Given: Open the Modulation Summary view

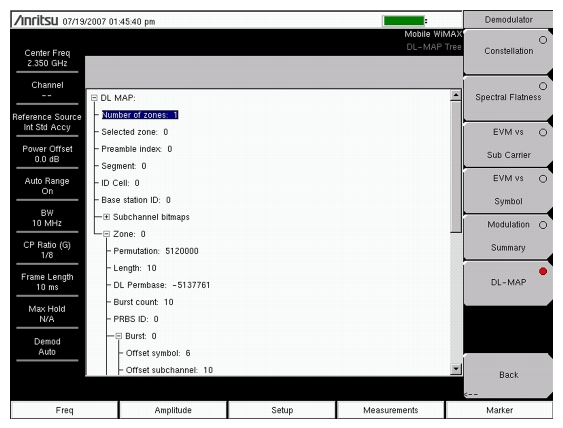Looking at the screenshot, I should click(508, 237).
